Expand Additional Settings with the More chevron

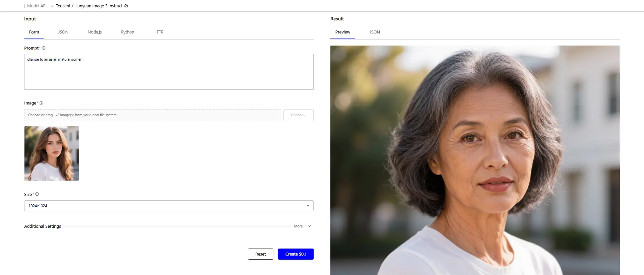309,226
